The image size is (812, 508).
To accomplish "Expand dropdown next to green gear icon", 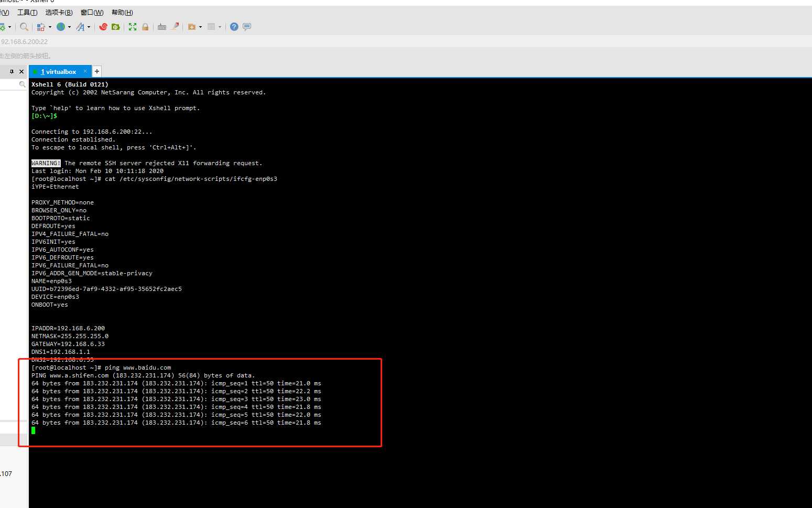I will tap(9, 27).
